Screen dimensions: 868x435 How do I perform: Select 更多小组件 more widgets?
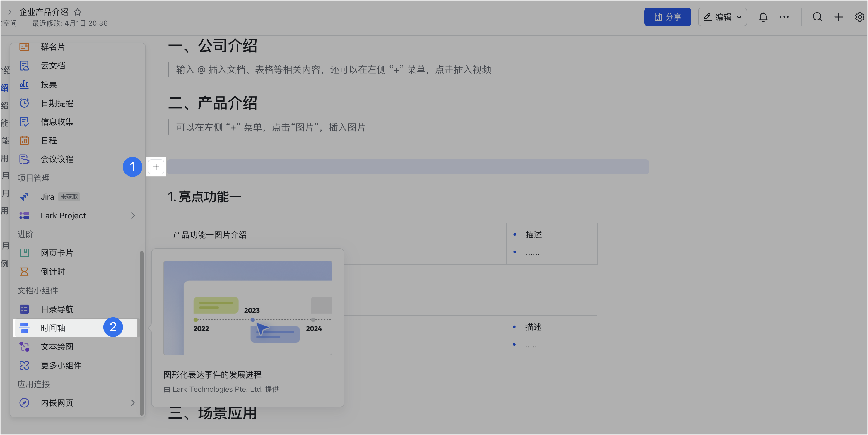point(61,365)
